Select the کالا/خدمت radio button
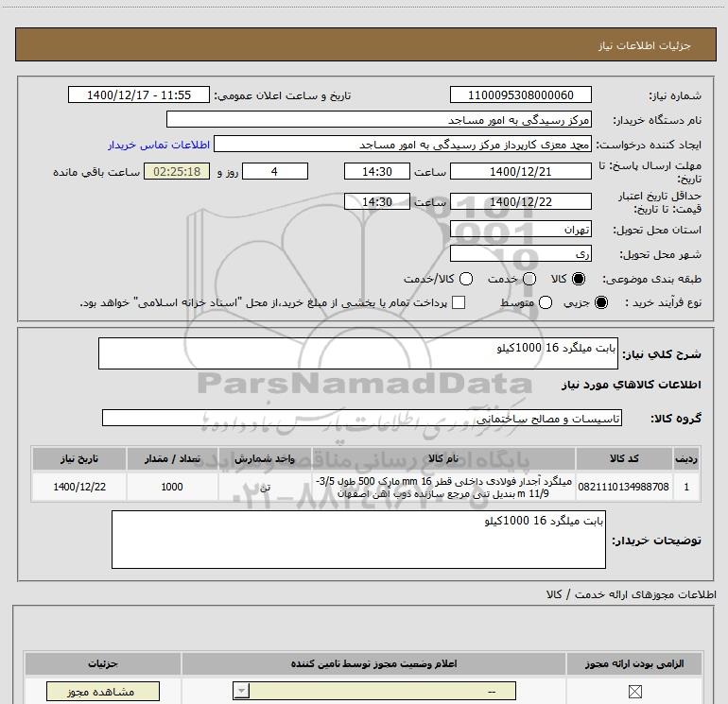This screenshot has height=704, width=728. tap(466, 279)
